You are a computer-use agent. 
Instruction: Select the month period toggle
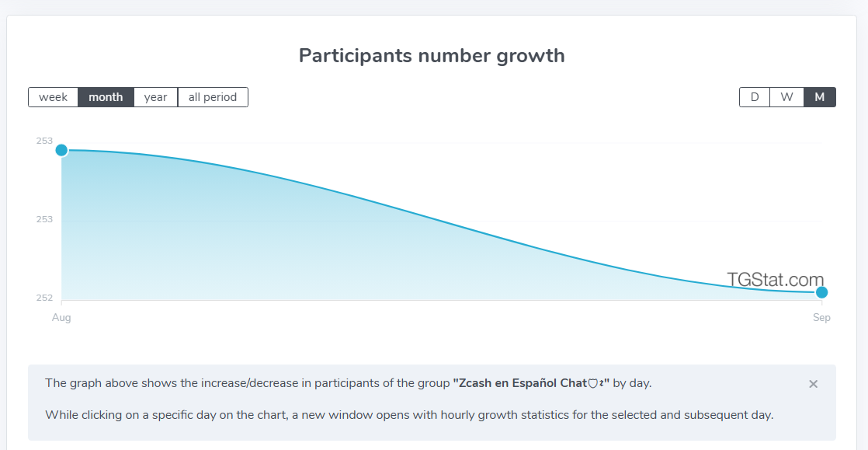tap(106, 97)
